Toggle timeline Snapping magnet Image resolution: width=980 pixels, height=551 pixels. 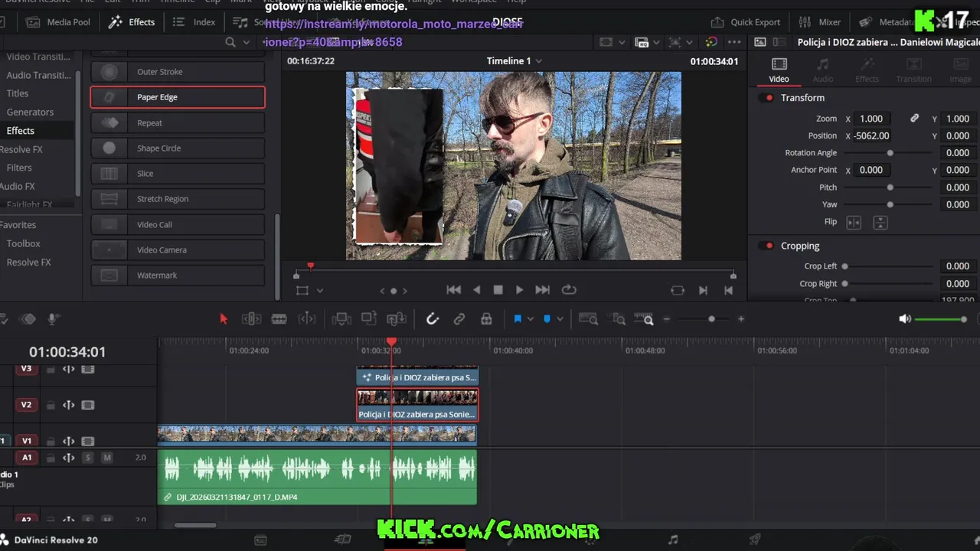pos(433,319)
